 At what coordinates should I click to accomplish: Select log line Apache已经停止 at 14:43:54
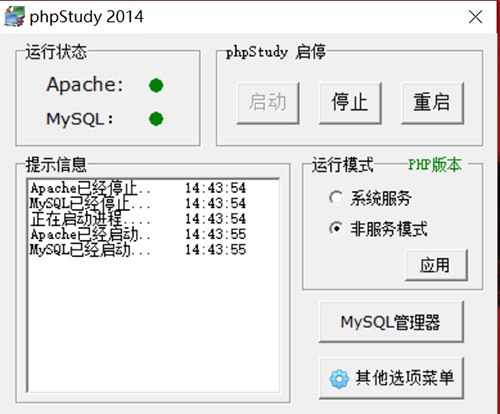[x=138, y=188]
